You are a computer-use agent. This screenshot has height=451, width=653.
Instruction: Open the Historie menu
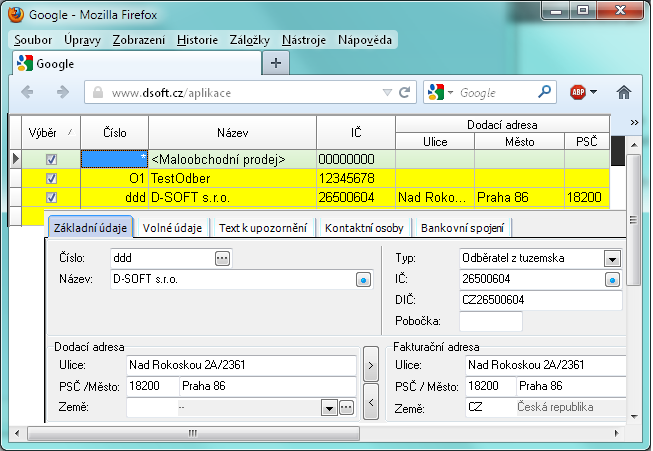196,40
